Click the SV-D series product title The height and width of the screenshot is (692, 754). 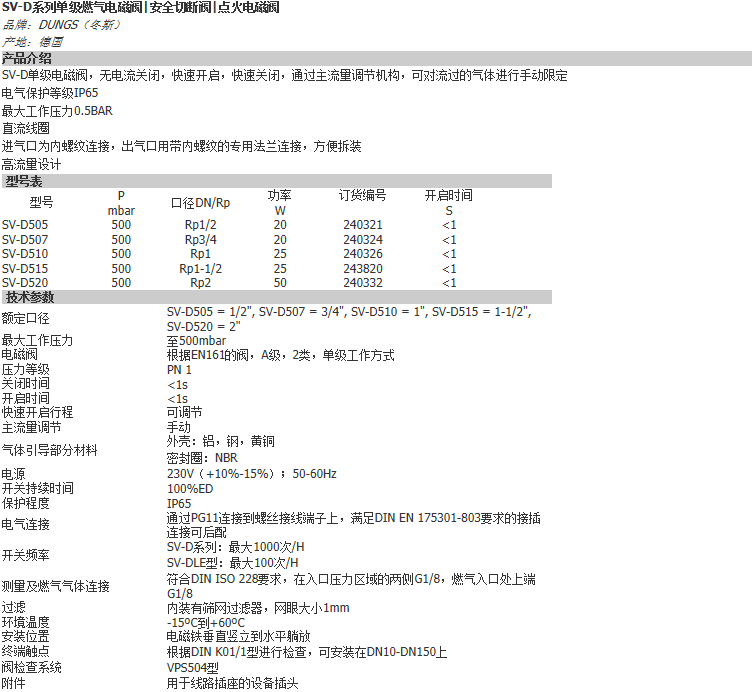140,7
